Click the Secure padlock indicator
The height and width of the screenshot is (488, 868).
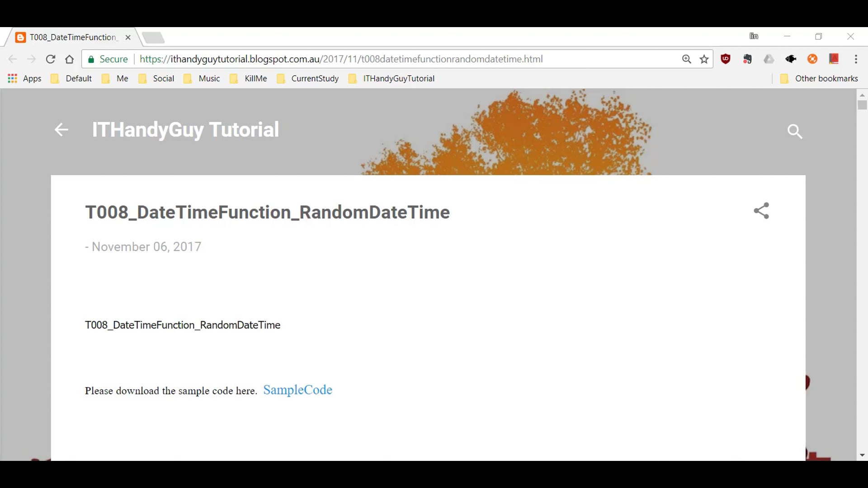[x=107, y=59]
